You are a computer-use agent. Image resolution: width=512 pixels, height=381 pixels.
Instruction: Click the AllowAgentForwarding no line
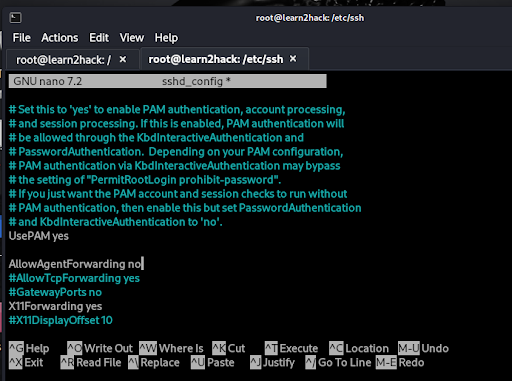pyautogui.click(x=75, y=264)
